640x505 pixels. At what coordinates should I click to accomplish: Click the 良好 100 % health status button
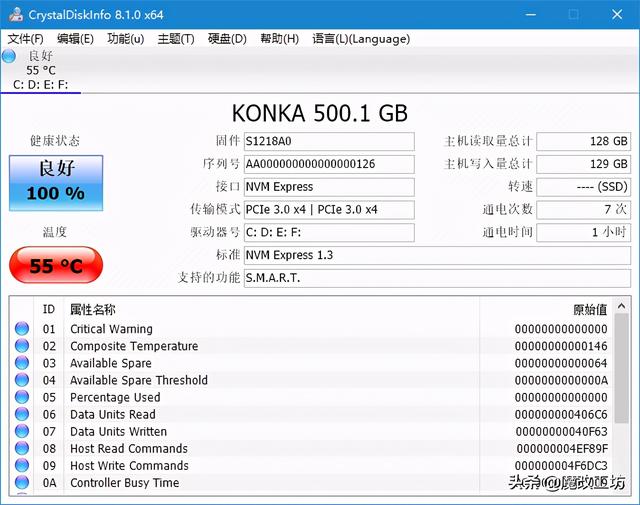pos(56,183)
